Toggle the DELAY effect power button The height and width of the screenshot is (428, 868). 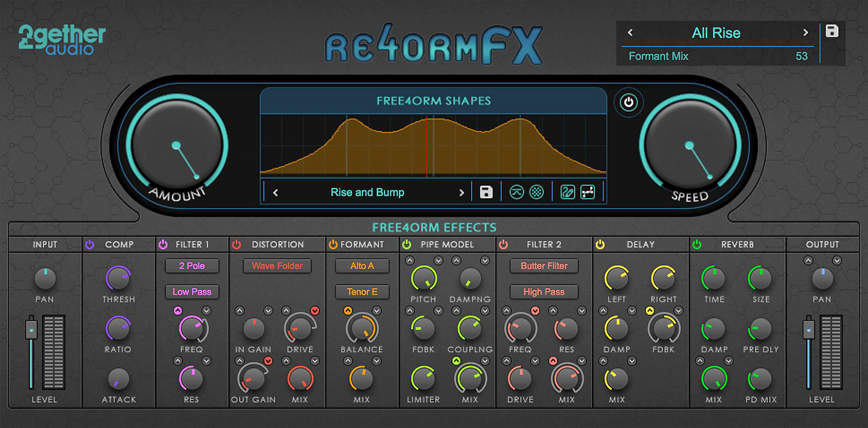click(x=600, y=245)
